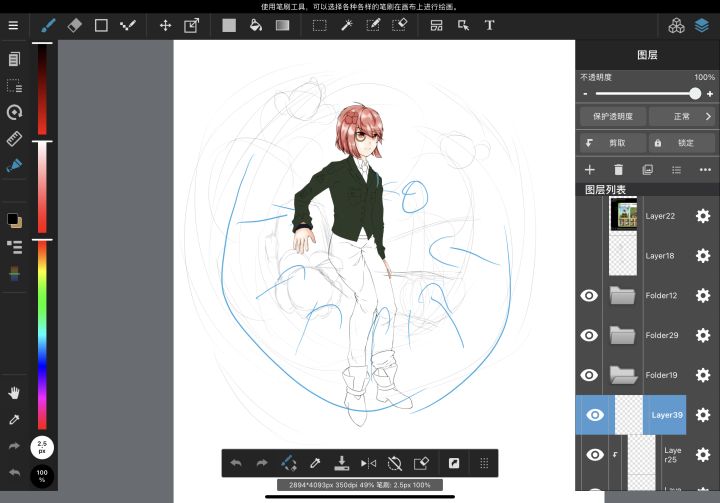This screenshot has width=720, height=503.
Task: Select the Text tool
Action: point(489,25)
